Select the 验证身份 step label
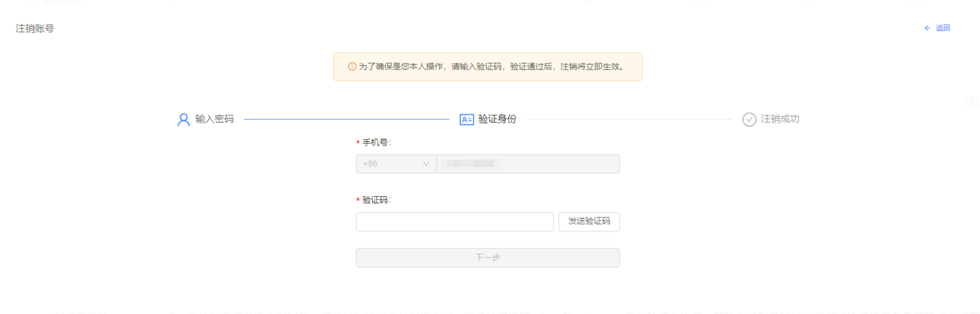The image size is (980, 314). pyautogui.click(x=497, y=119)
